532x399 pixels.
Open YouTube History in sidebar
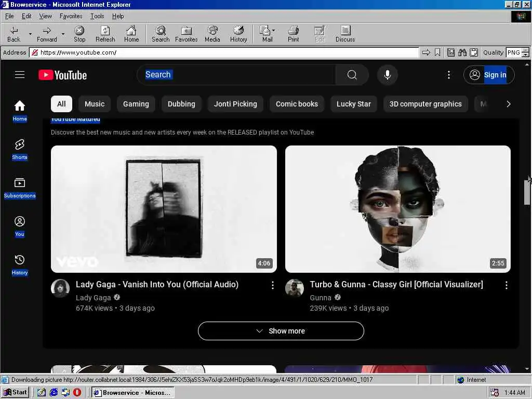tap(20, 264)
